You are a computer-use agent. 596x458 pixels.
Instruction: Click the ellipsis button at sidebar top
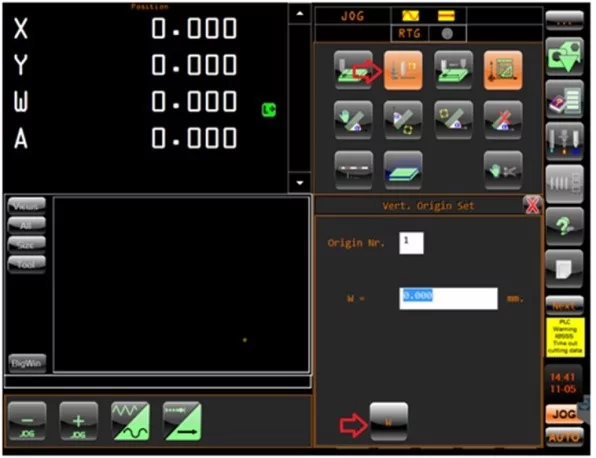coord(564,21)
